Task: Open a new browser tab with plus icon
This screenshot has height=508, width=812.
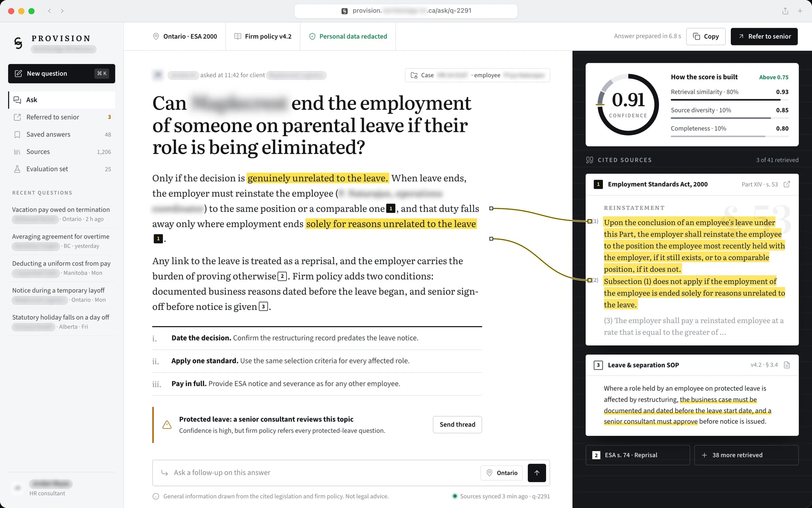Action: click(x=800, y=11)
